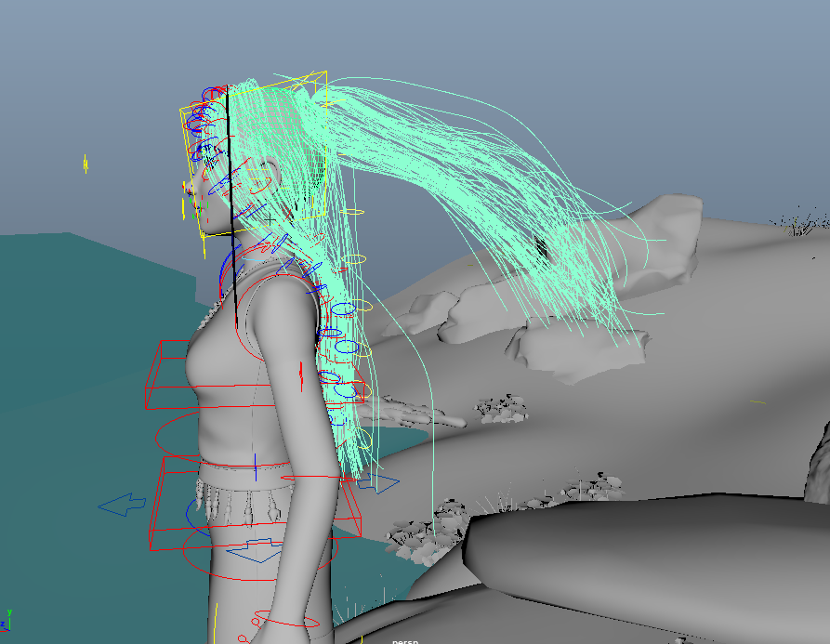Select the blue left-pointing arrow control
The image size is (830, 644).
(x=123, y=505)
